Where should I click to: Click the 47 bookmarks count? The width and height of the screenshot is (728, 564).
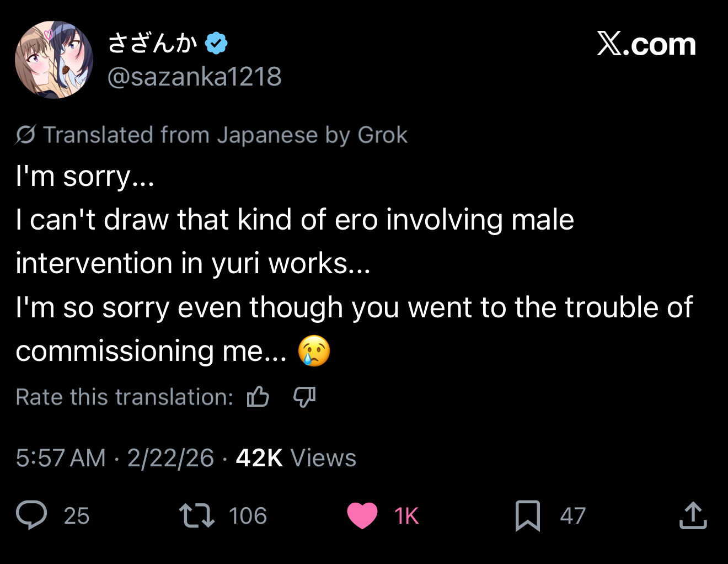[572, 516]
